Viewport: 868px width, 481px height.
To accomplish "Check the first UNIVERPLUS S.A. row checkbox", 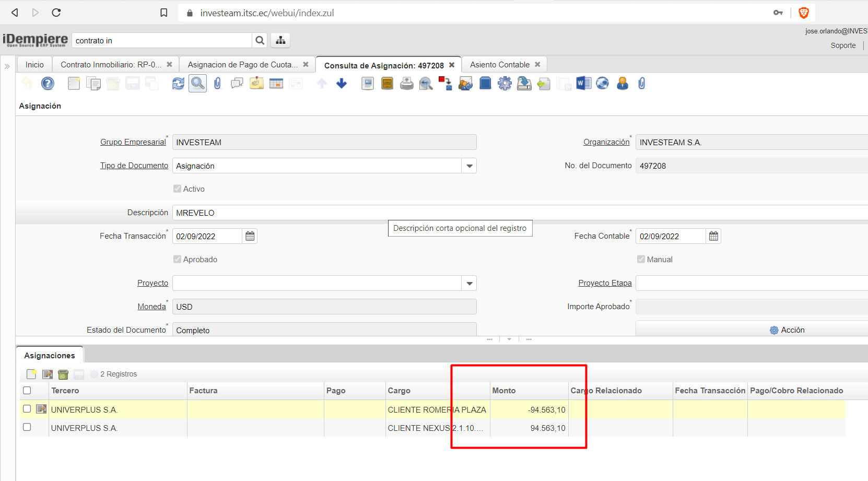I will pyautogui.click(x=27, y=409).
